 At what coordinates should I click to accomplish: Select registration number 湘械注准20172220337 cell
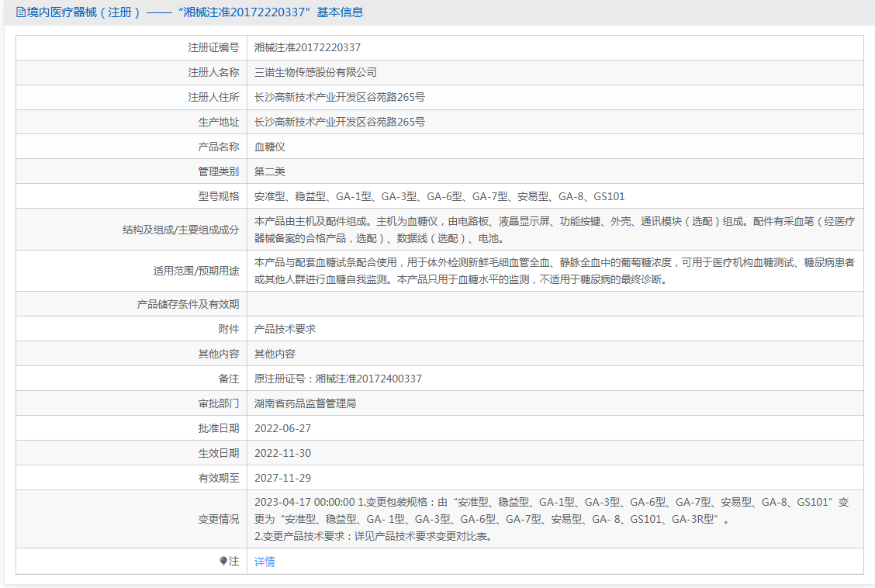(307, 47)
